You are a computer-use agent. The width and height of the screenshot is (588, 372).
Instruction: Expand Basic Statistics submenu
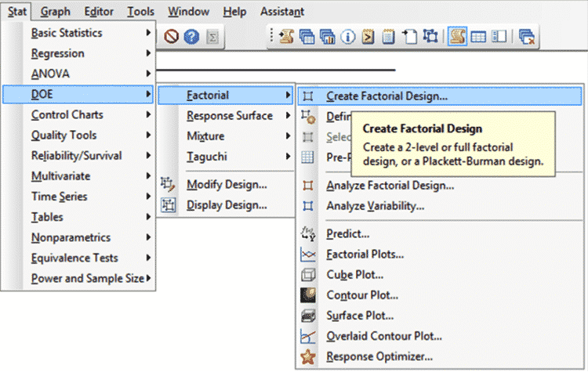coord(78,33)
